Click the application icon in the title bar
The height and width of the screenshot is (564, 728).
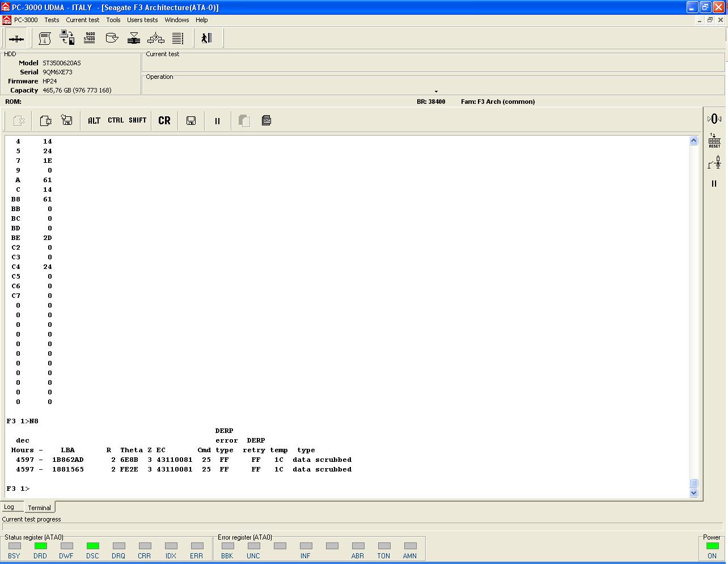pos(6,7)
